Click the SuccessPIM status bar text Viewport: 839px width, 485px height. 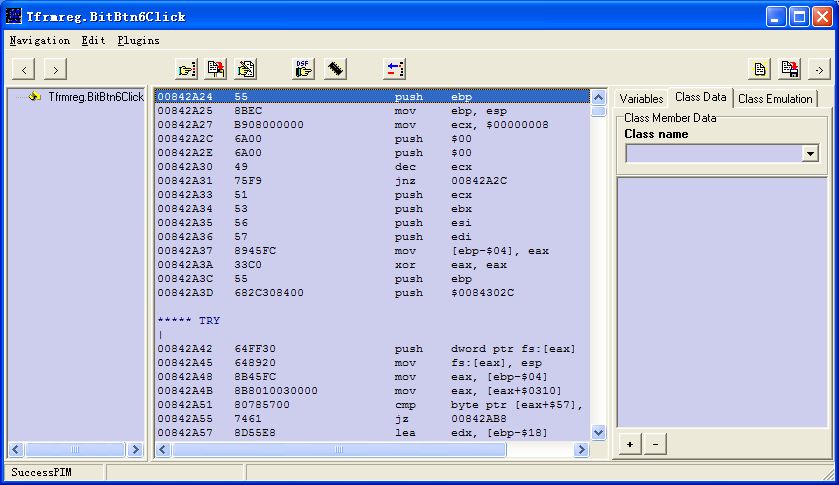coord(41,473)
